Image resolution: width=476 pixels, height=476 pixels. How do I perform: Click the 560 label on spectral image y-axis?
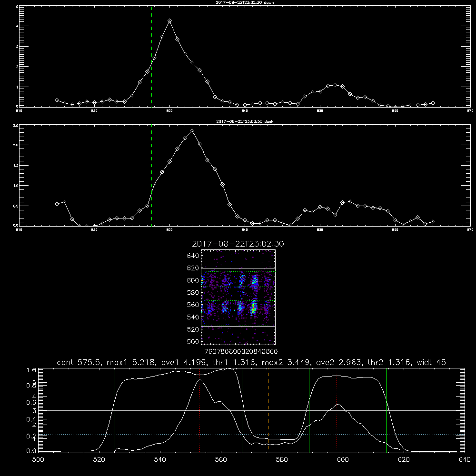[193, 305]
